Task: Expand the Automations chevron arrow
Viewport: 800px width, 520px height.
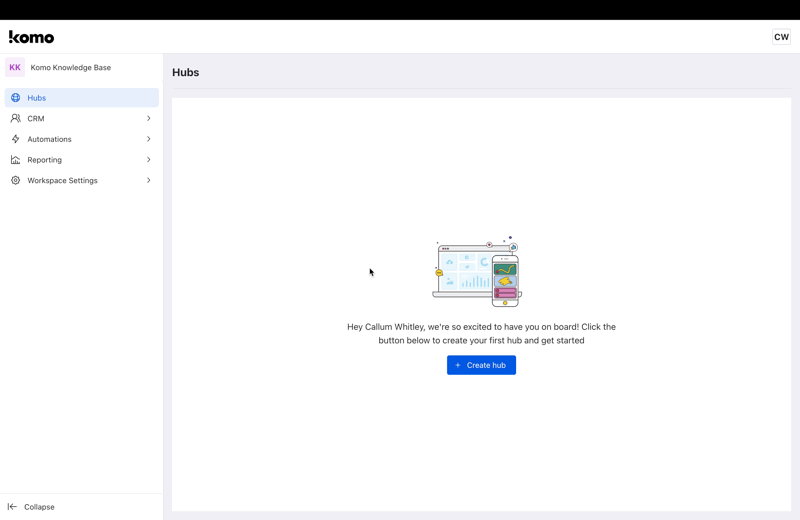Action: [149, 139]
